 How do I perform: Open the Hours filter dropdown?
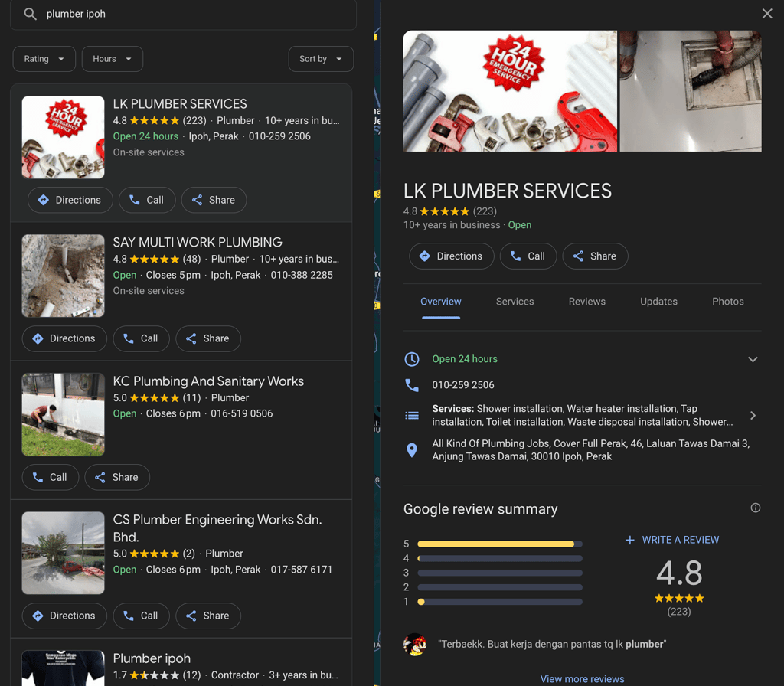tap(112, 59)
